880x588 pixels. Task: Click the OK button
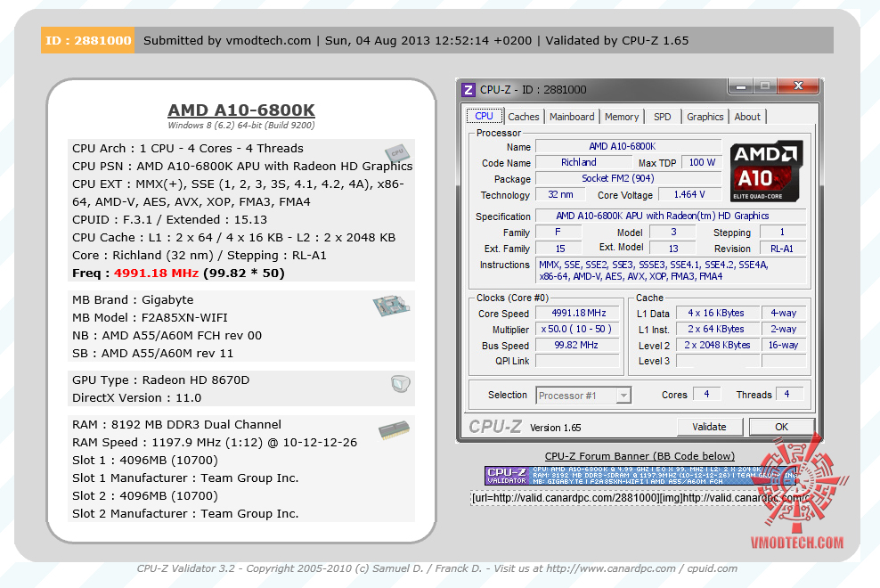(x=781, y=427)
